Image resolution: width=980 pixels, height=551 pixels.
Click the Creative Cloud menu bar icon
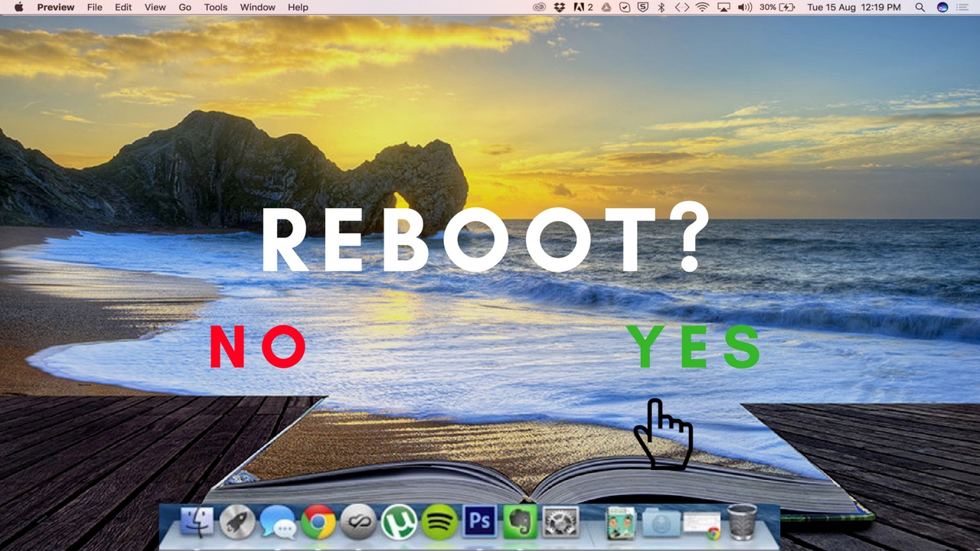[x=540, y=7]
